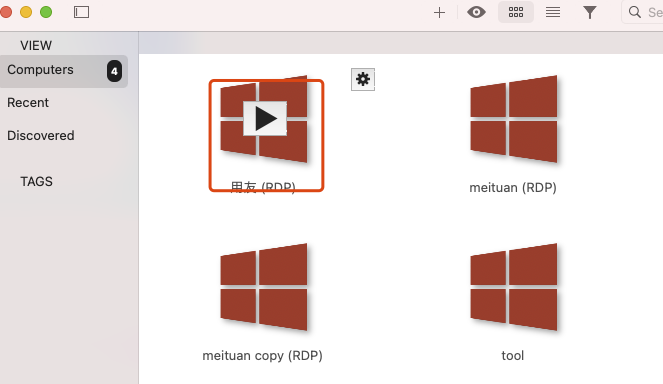
Task: Start connection with the play button
Action: point(265,118)
